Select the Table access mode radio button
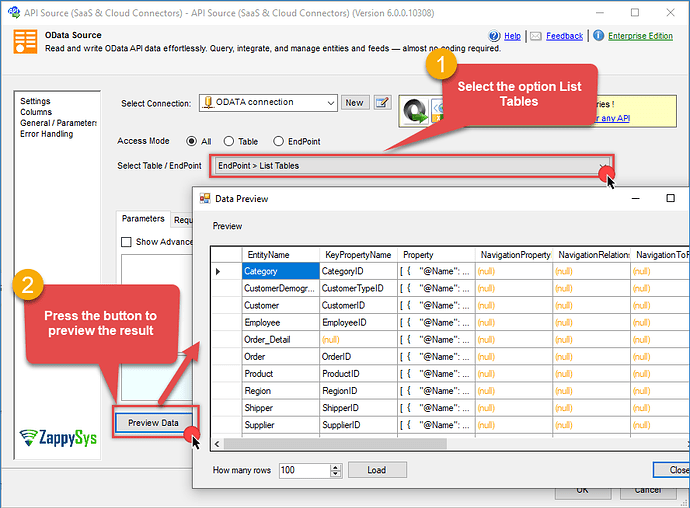This screenshot has width=690, height=508. tap(229, 141)
